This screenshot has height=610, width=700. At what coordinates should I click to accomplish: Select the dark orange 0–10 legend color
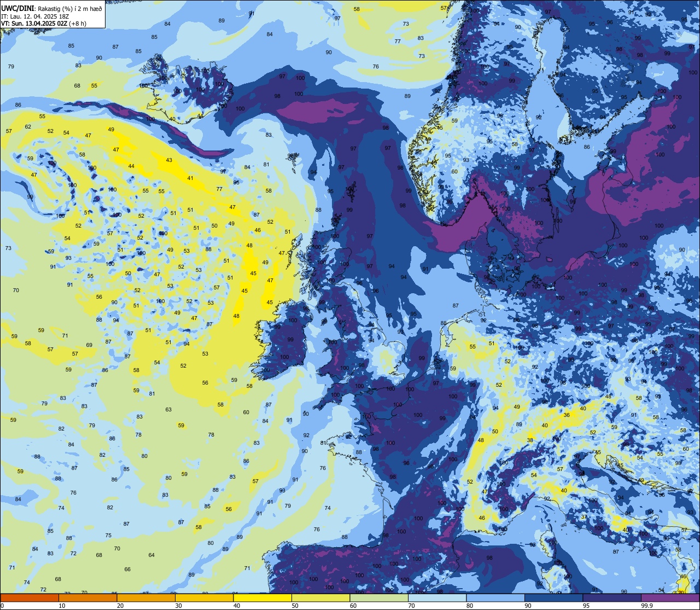click(x=30, y=597)
